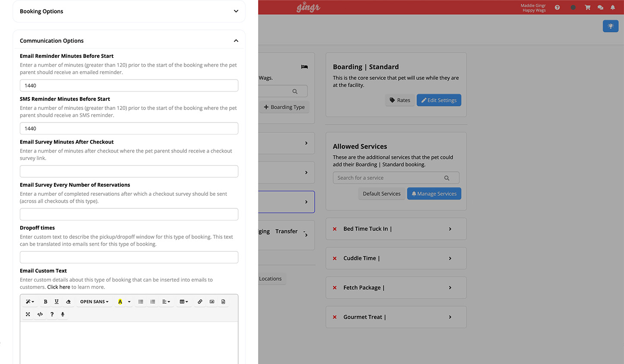Open the Open Sans font dropdown
This screenshot has height=364, width=624.
[x=94, y=302]
